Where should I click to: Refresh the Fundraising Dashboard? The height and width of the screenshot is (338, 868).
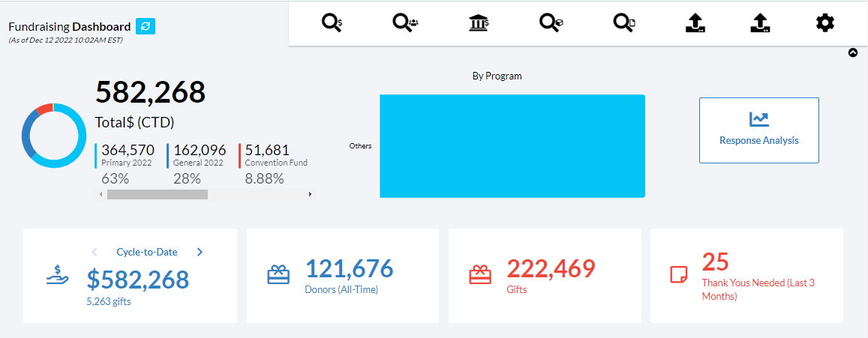pos(146,26)
